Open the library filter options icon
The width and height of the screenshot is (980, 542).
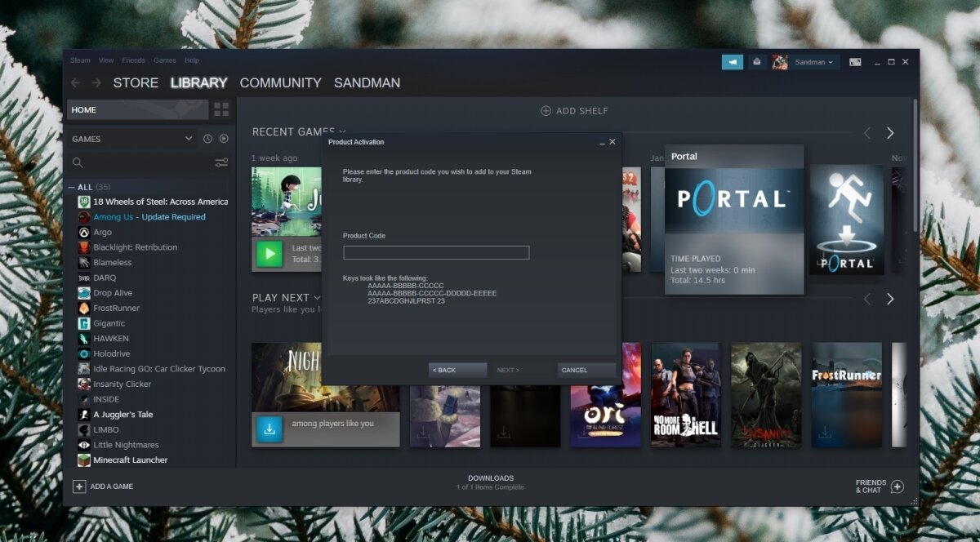(221, 162)
